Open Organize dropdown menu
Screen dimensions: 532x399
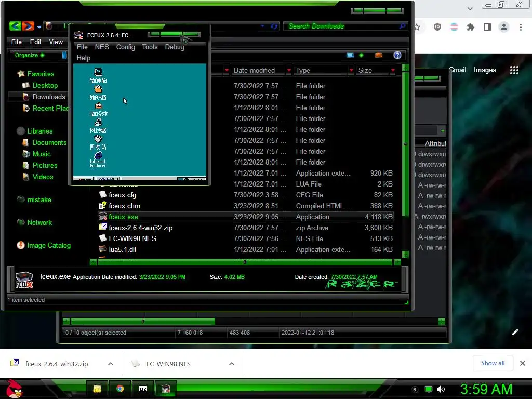[29, 55]
